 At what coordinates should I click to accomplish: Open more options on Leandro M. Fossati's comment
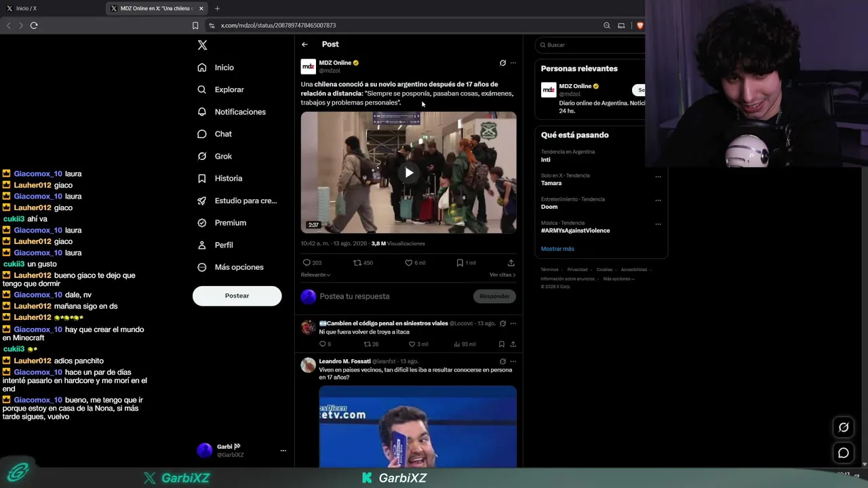[x=513, y=361]
